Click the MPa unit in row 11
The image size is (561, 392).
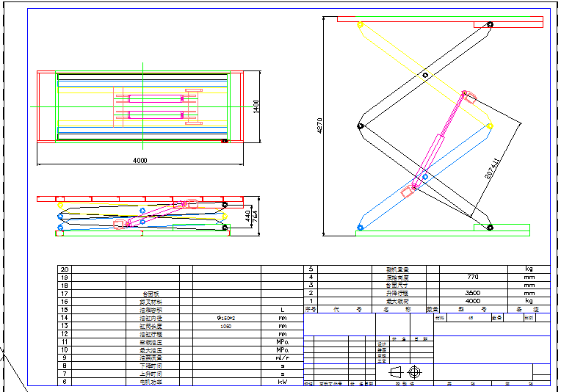coord(283,342)
